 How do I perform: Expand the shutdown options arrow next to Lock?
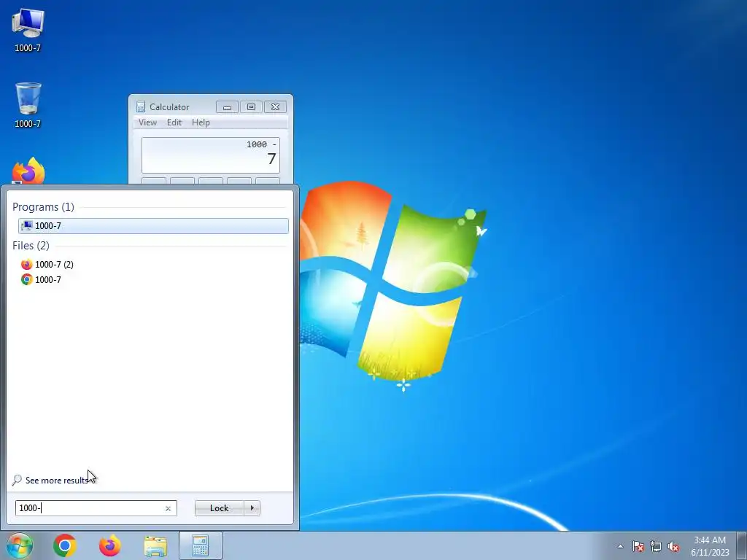pyautogui.click(x=252, y=508)
